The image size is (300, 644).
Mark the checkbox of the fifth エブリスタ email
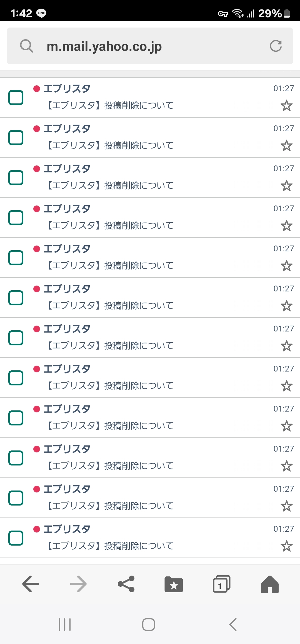[16, 258]
